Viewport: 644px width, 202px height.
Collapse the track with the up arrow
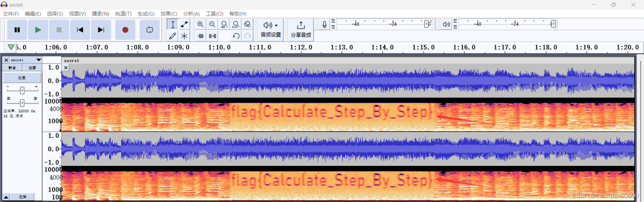click(x=6, y=197)
